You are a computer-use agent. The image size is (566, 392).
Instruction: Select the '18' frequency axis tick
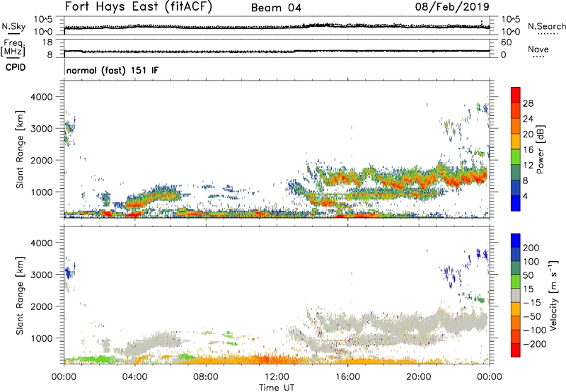point(47,42)
